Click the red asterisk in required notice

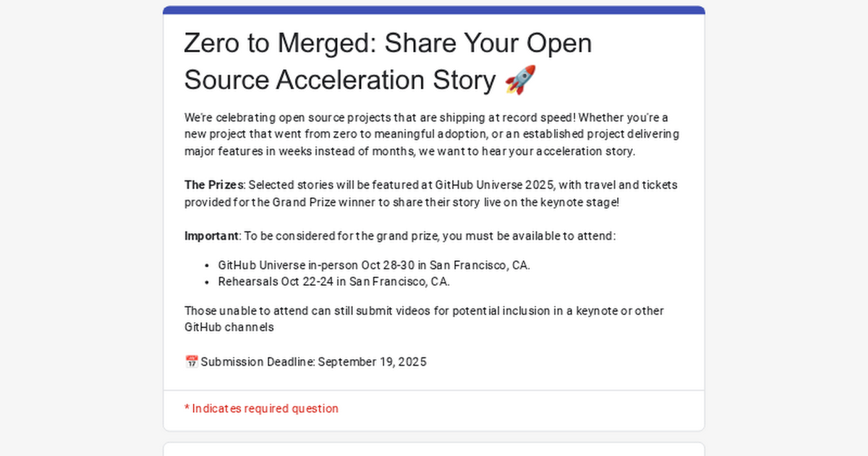pos(187,409)
